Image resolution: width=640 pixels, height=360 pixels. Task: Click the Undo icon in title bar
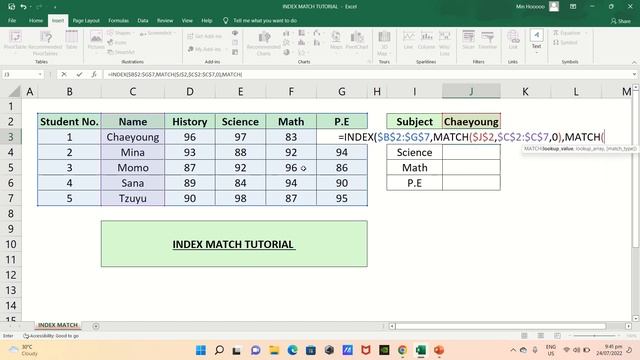23,7
